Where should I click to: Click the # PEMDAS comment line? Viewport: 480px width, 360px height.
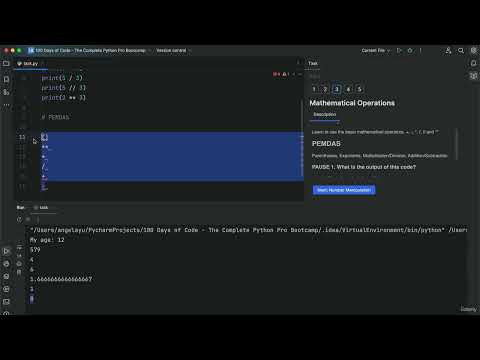(x=55, y=117)
